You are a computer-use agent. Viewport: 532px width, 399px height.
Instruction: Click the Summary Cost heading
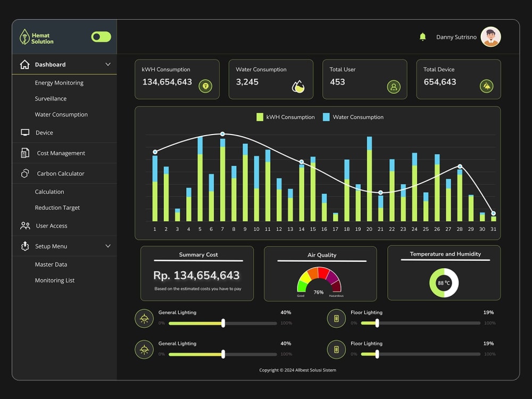tap(198, 254)
